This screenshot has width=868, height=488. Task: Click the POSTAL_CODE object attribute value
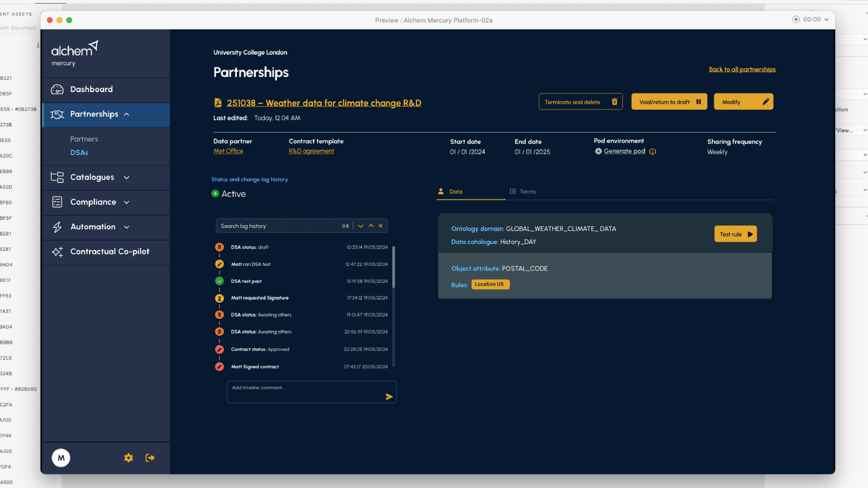[525, 269]
